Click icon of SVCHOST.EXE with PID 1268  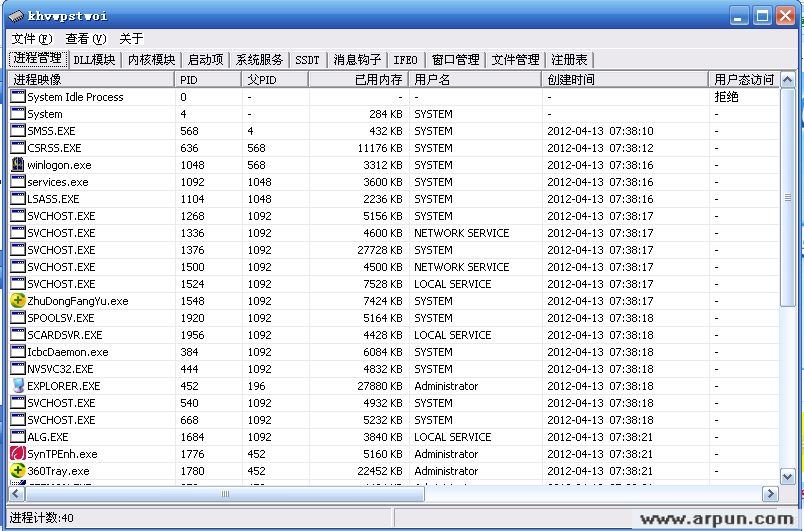[18, 215]
